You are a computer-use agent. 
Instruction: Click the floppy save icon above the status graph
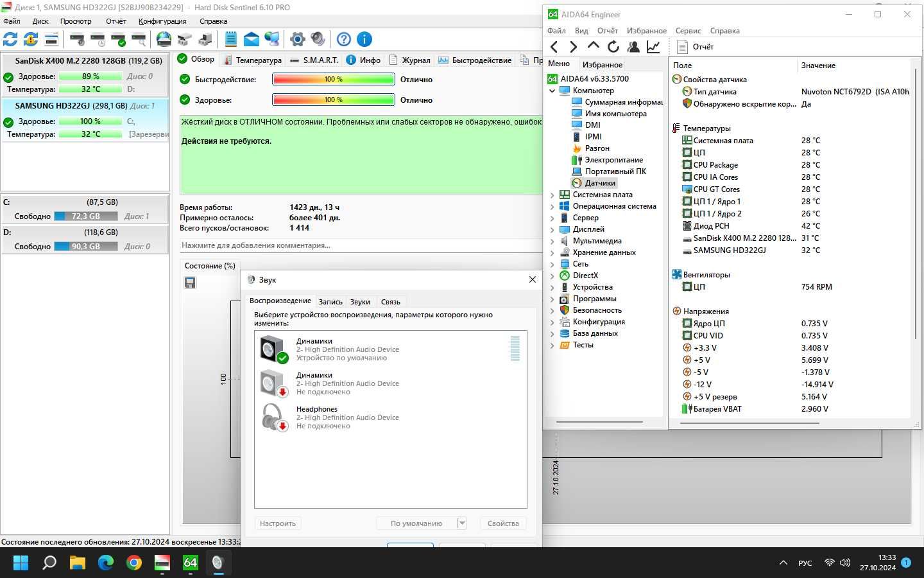pos(190,283)
